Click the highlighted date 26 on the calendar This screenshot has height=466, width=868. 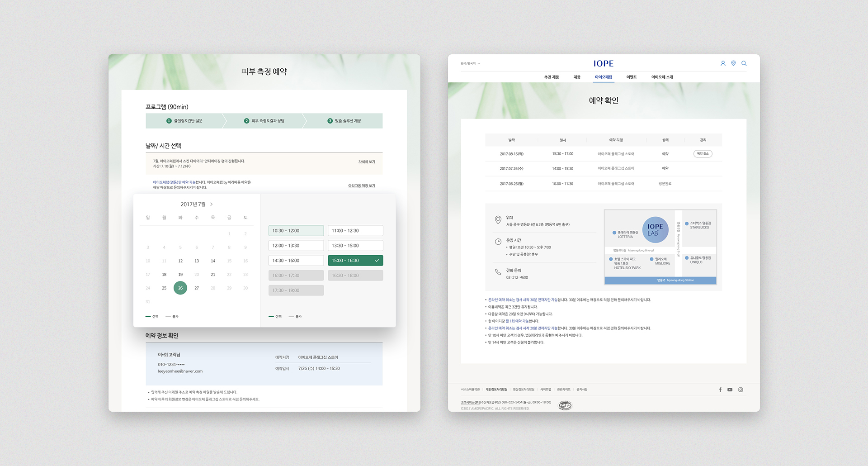pos(180,288)
